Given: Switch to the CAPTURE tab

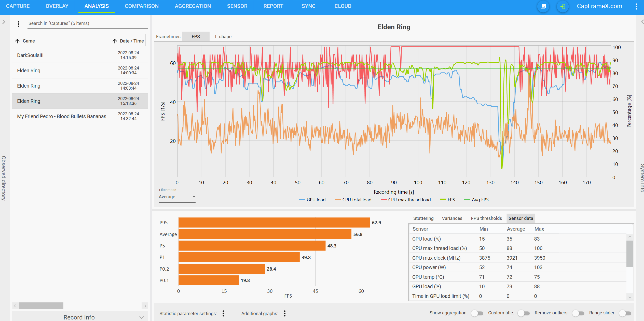Looking at the screenshot, I should 18,6.
